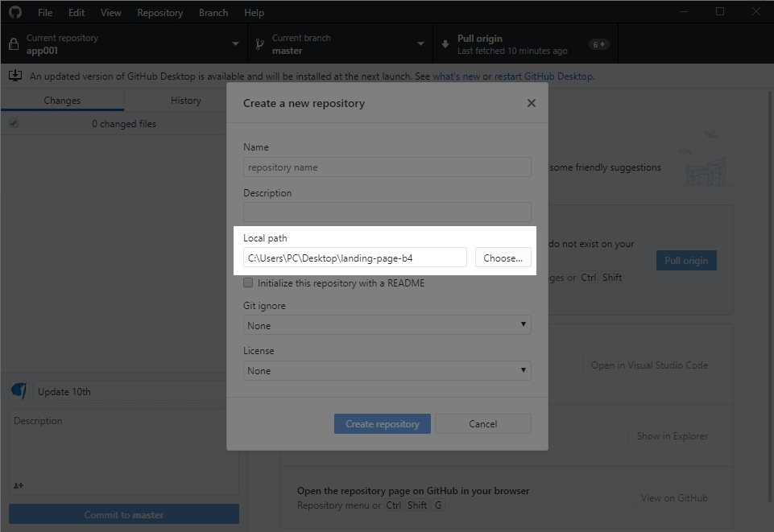Click the commit author avatar icon
The height and width of the screenshot is (532, 774).
(x=19, y=391)
